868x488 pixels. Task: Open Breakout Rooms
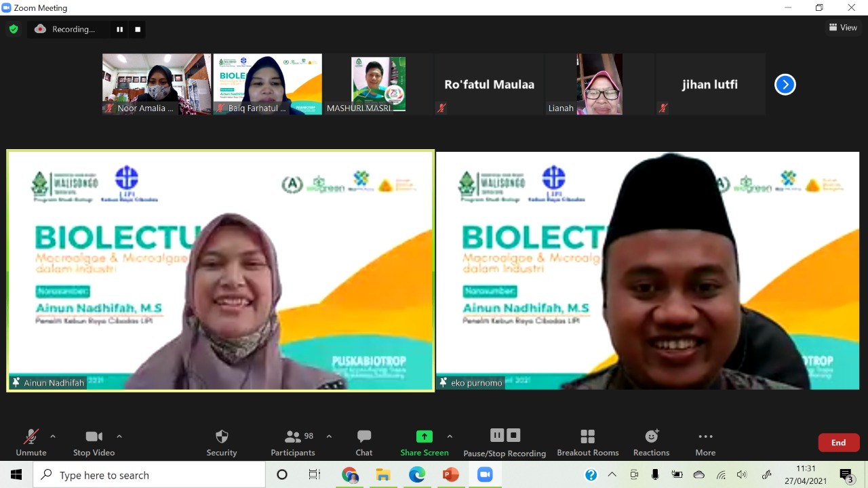tap(587, 443)
